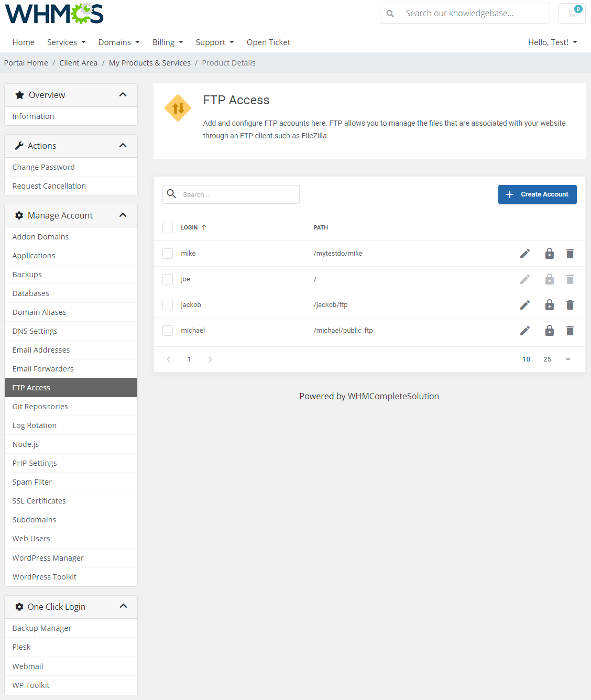Screen dimensions: 591x700
Task: Click the wrench icon on the Actions panel
Action: pyautogui.click(x=19, y=146)
